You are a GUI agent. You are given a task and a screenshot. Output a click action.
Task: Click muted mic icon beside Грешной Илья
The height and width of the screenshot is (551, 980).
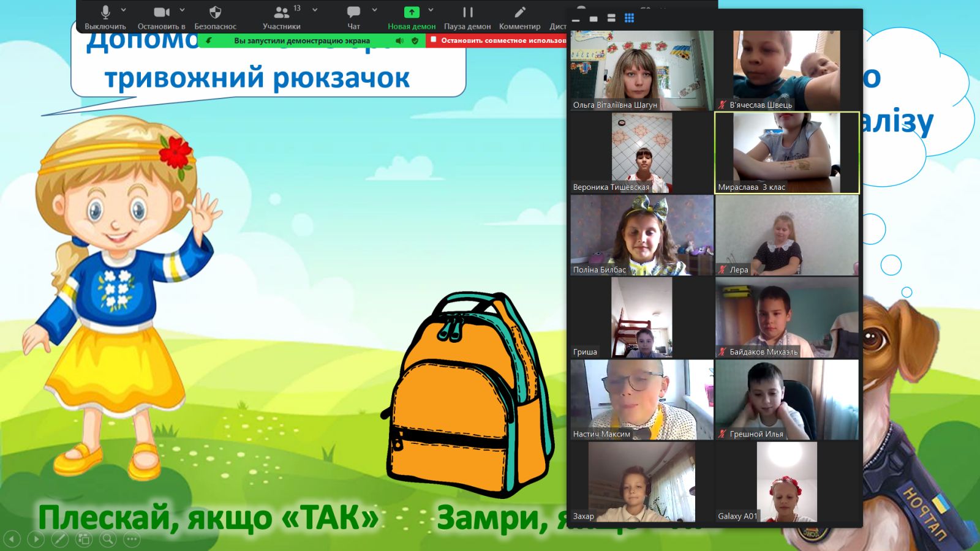point(722,433)
